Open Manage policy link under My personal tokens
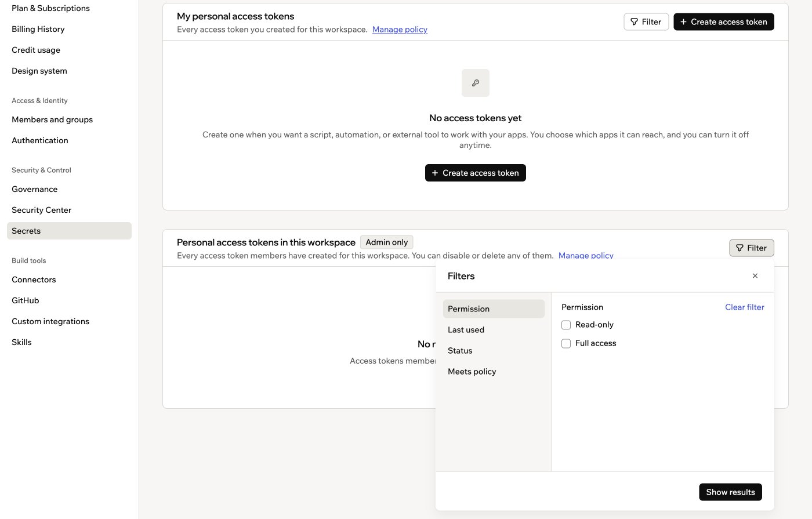 [x=400, y=30]
